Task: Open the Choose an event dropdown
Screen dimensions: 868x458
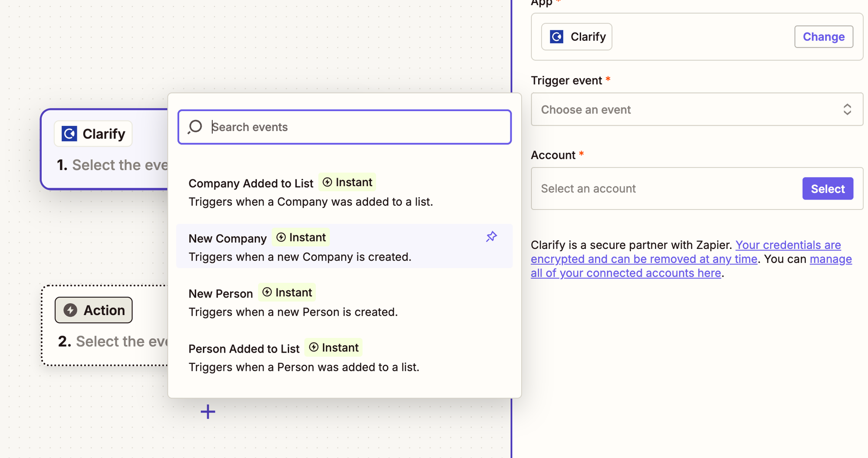Action: click(x=697, y=109)
